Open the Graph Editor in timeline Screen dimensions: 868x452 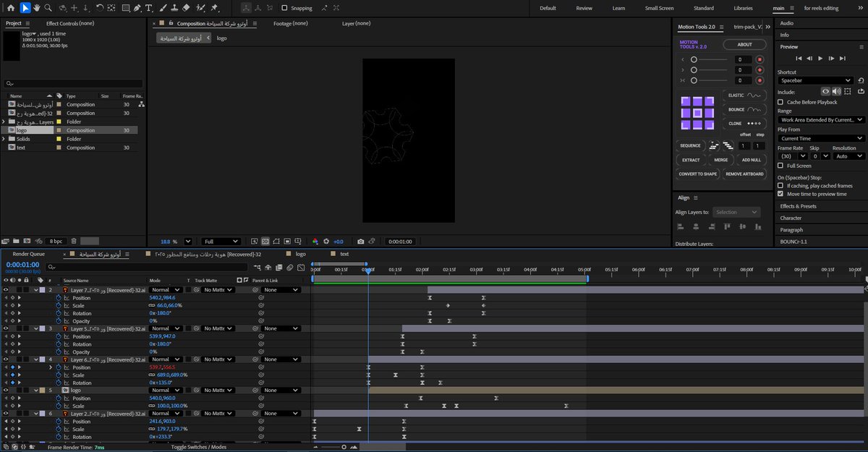tap(301, 268)
